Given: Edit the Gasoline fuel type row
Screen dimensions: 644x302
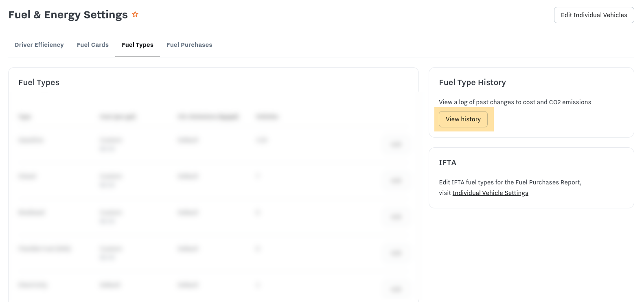Looking at the screenshot, I should point(396,144).
